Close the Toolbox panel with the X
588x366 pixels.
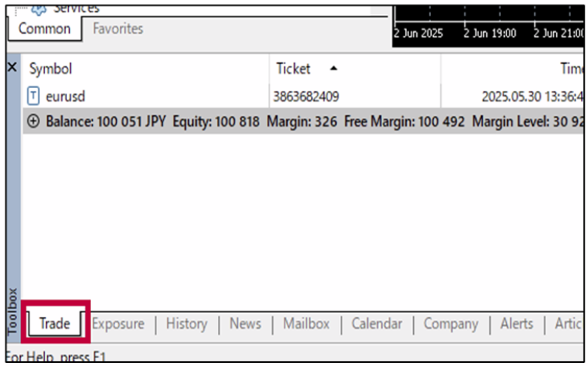12,69
